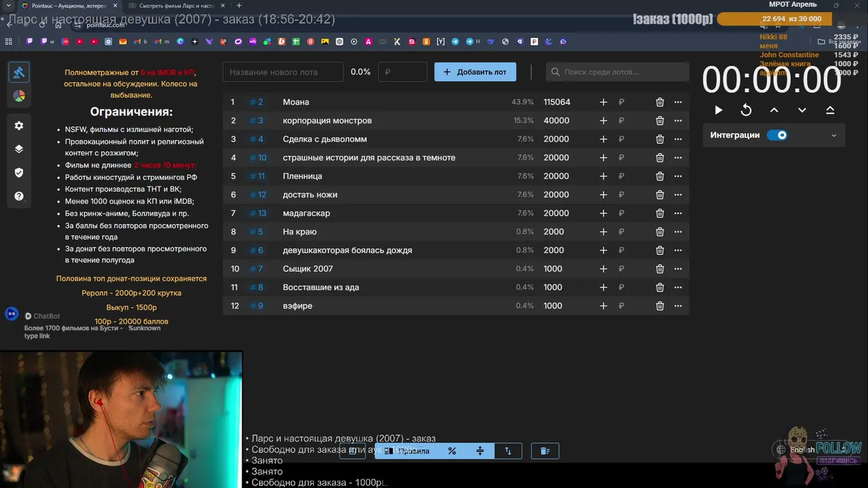Open the wheel of fortune sidebar icon

pos(19,96)
